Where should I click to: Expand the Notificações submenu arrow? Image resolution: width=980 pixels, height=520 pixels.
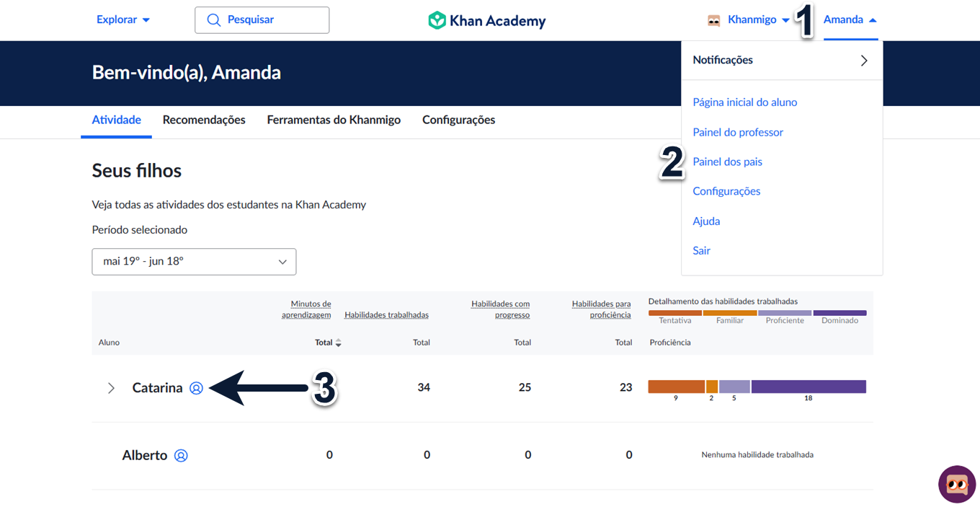click(864, 61)
